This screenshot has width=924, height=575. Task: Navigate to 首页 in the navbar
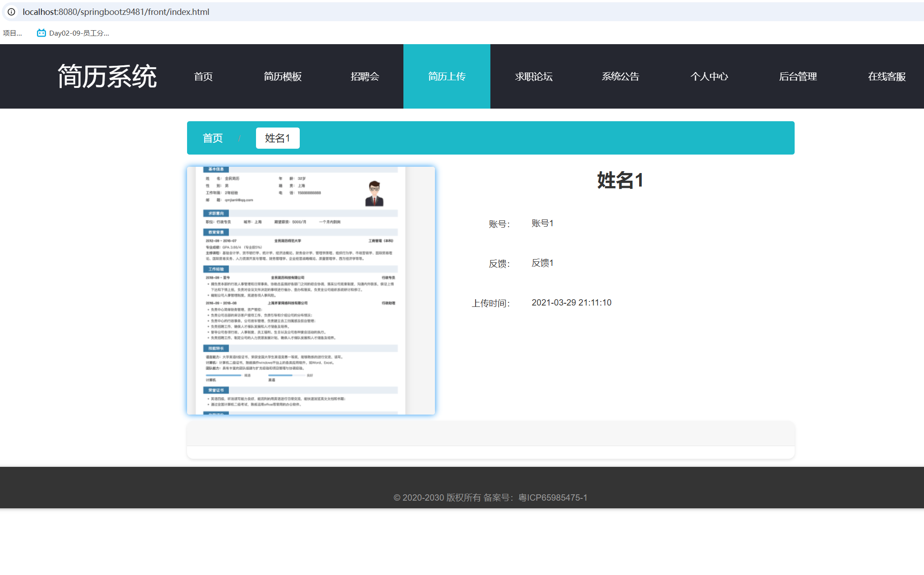(203, 76)
